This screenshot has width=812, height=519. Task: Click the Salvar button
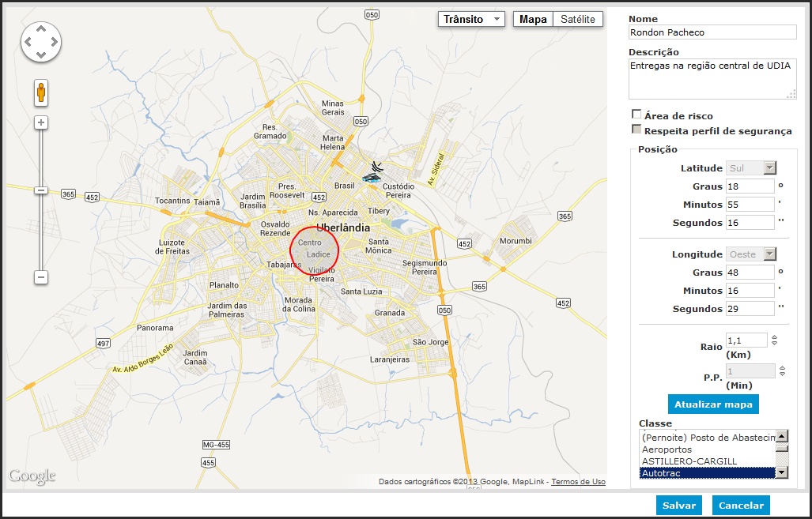click(679, 506)
